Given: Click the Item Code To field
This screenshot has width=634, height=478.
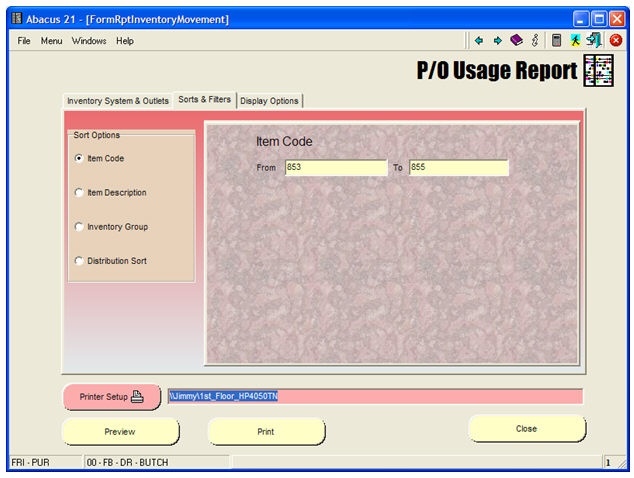Looking at the screenshot, I should (458, 168).
